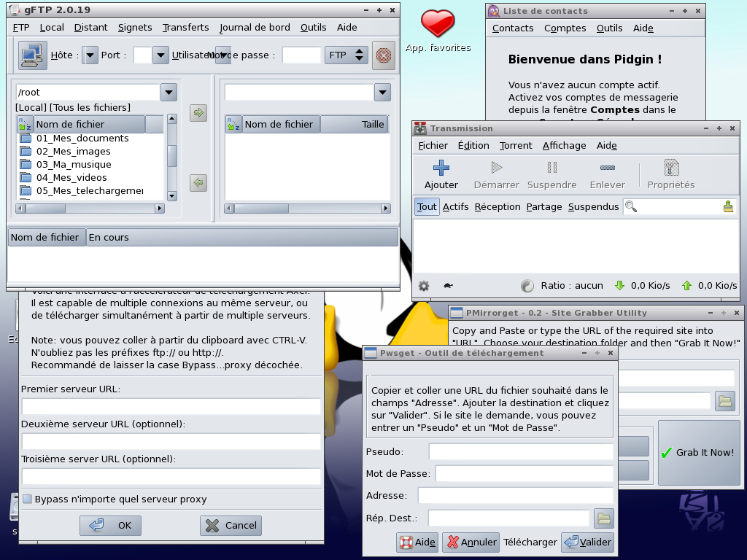The height and width of the screenshot is (560, 747).
Task: Click folder browse icon beside Rép. Dest. field
Action: click(x=604, y=518)
